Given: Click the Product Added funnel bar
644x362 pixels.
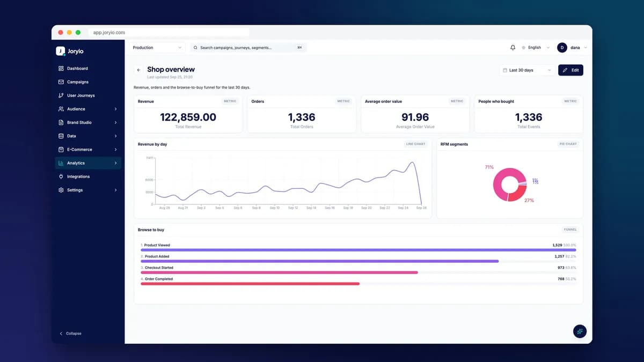Looking at the screenshot, I should (x=319, y=261).
